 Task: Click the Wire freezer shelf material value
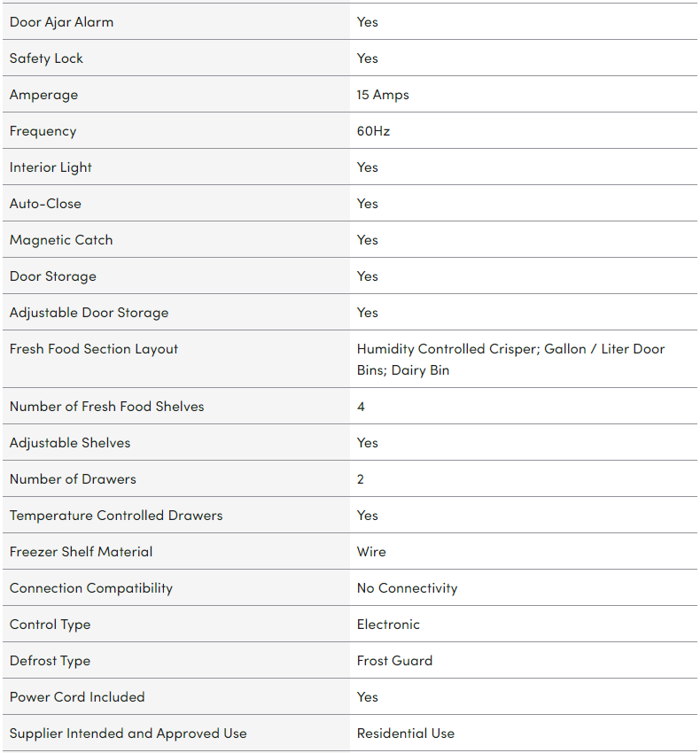tap(371, 552)
